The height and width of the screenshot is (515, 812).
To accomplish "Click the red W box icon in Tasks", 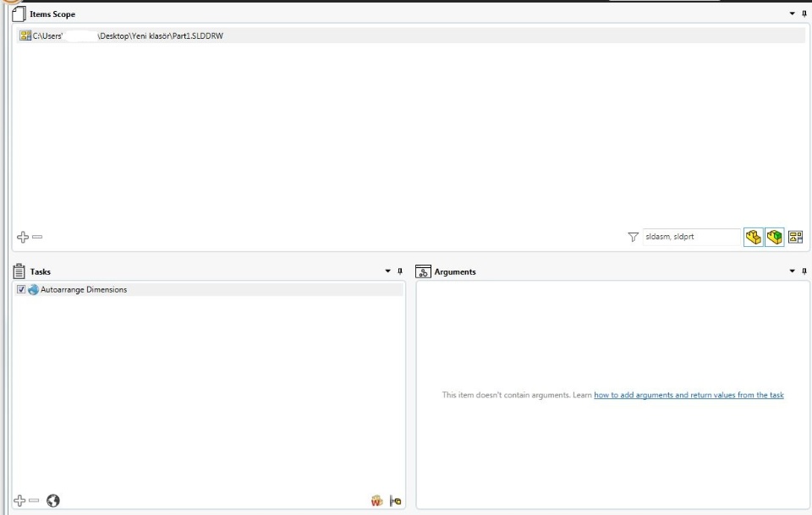I will [x=377, y=501].
